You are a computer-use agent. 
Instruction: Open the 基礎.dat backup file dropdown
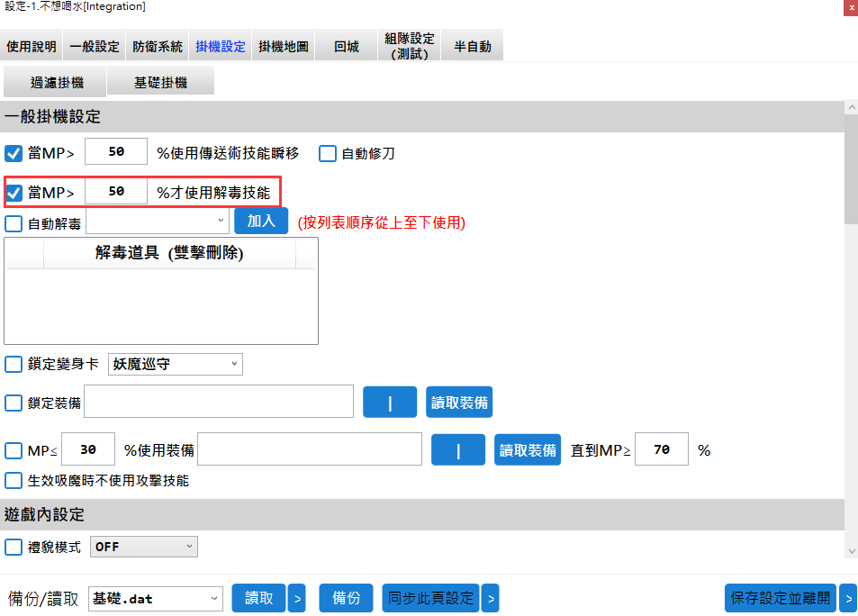point(156,599)
